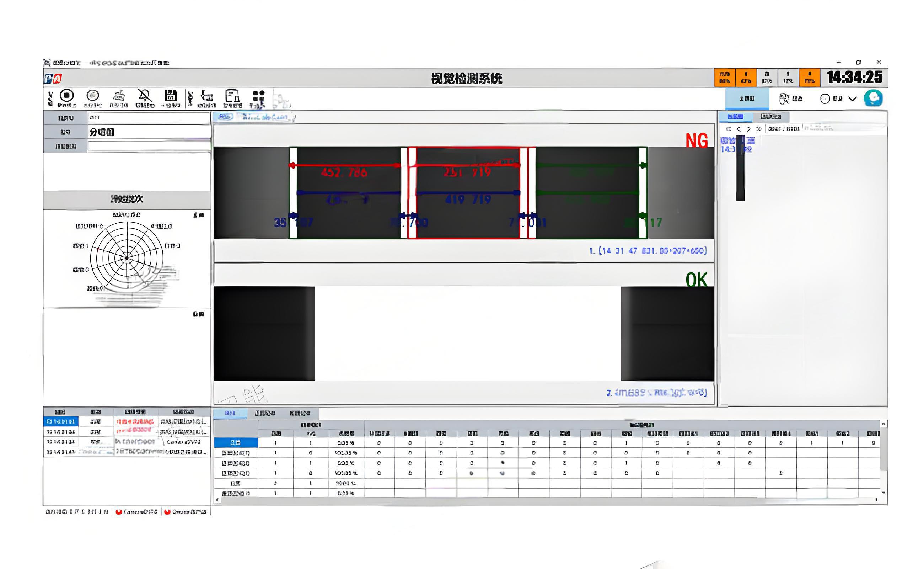Click the mouse magnifier inspect icon
Viewport: 924px width, 569px height.
784,99
